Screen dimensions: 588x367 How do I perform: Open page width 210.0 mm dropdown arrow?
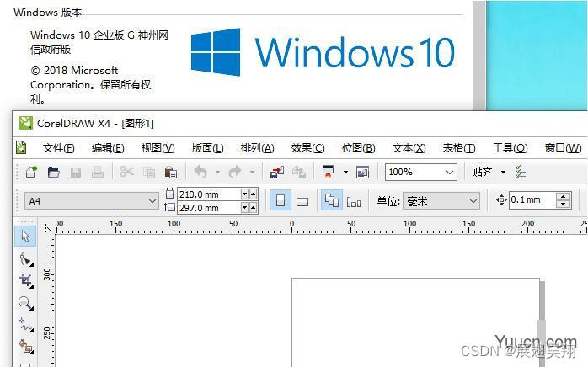click(245, 194)
